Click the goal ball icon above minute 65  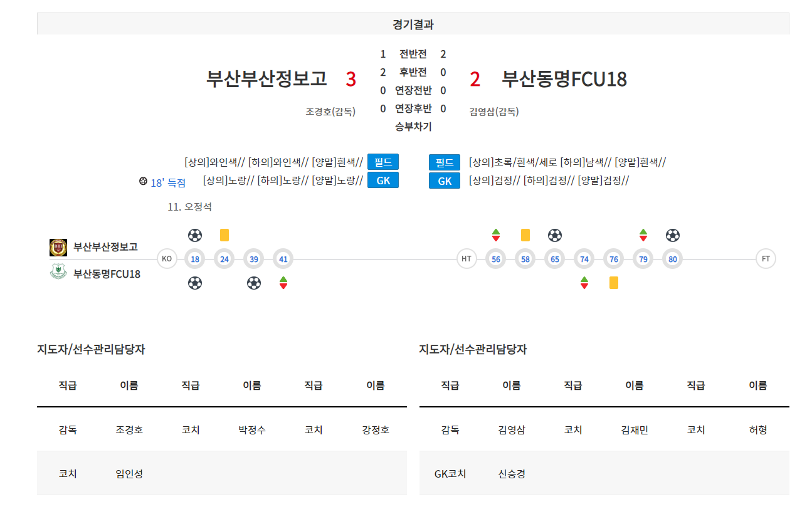point(555,235)
